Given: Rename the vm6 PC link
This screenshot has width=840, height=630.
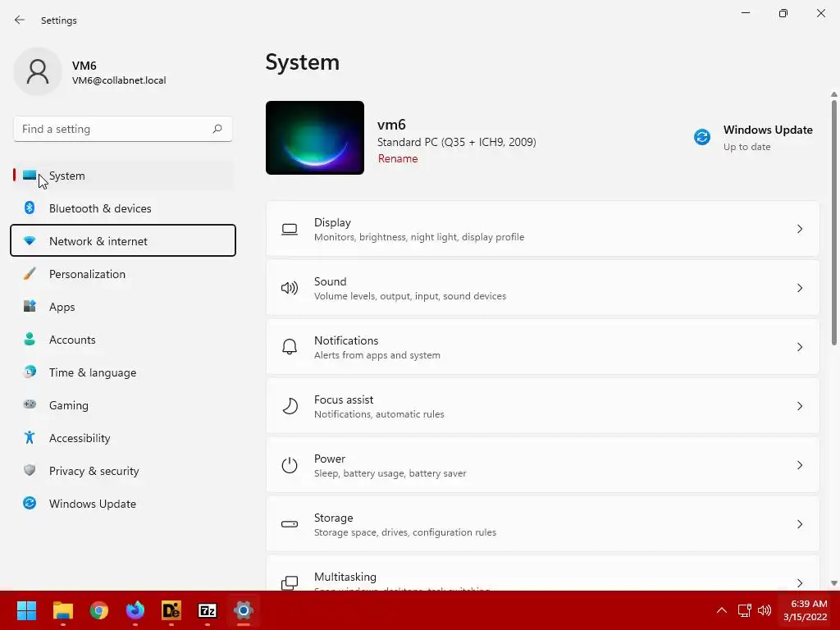Looking at the screenshot, I should 398,158.
